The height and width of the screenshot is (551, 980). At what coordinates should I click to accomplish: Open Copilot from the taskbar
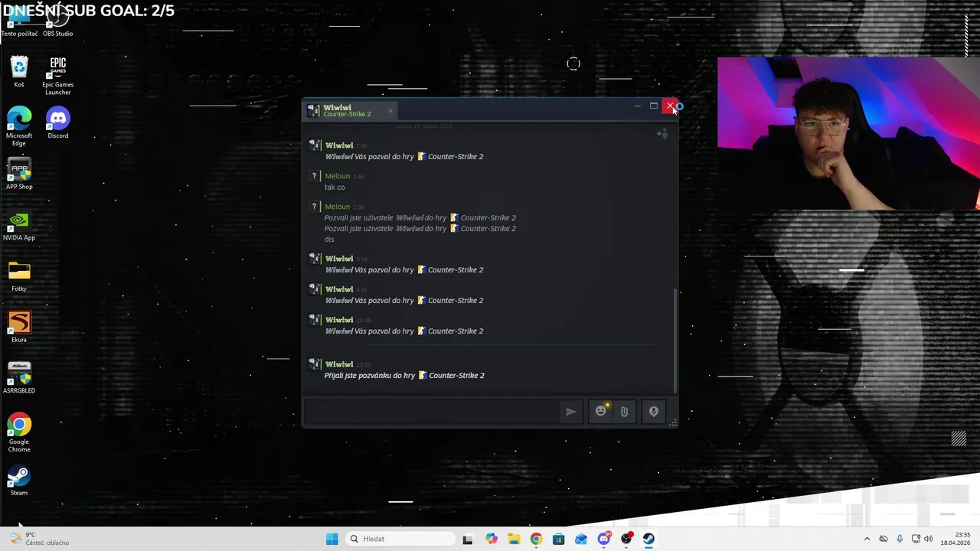point(491,539)
